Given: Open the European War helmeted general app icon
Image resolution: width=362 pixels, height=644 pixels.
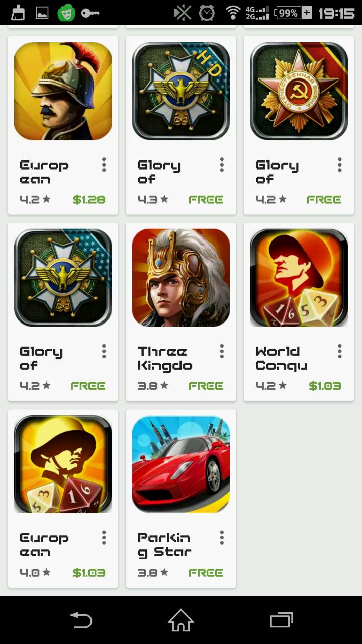Looking at the screenshot, I should [63, 91].
